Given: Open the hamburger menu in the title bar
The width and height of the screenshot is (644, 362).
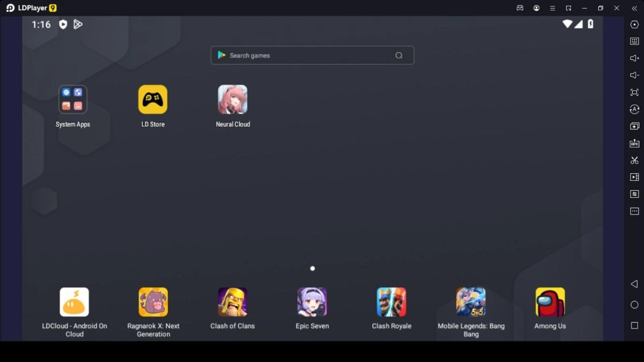Looking at the screenshot, I should (x=552, y=8).
